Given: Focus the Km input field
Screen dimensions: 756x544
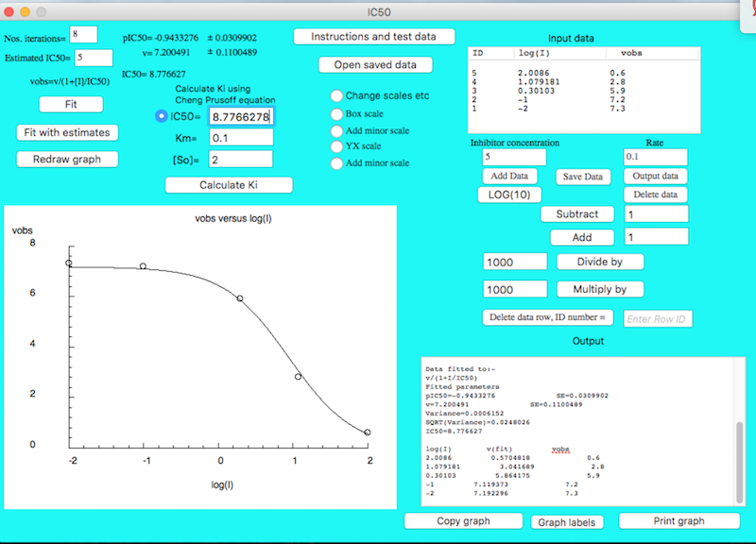Looking at the screenshot, I should point(241,138).
